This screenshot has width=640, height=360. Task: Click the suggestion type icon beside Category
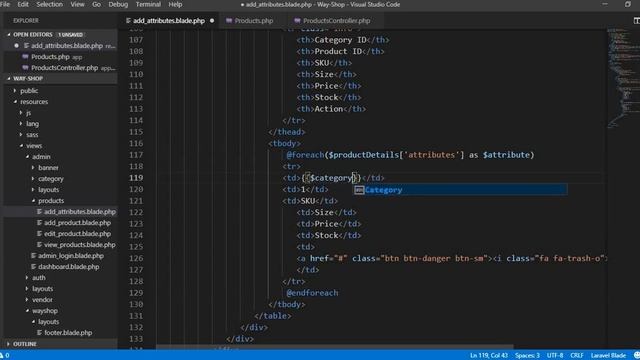click(x=359, y=190)
